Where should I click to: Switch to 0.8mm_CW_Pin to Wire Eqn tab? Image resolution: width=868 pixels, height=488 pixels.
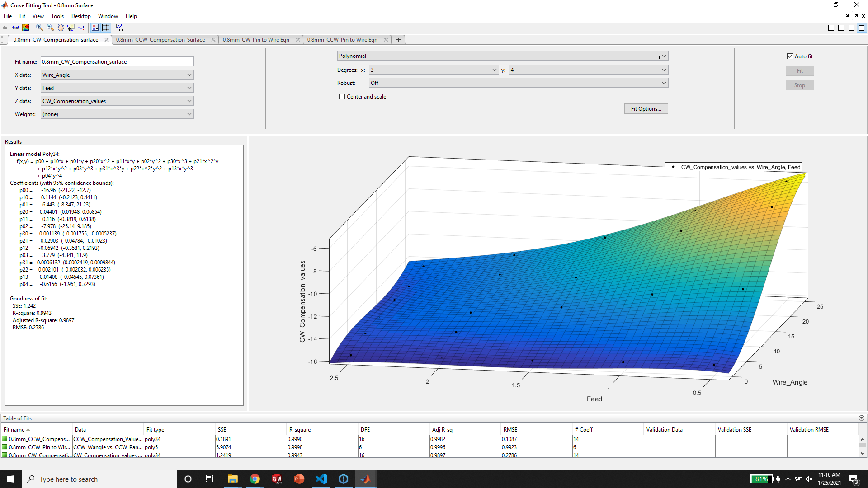click(x=256, y=40)
